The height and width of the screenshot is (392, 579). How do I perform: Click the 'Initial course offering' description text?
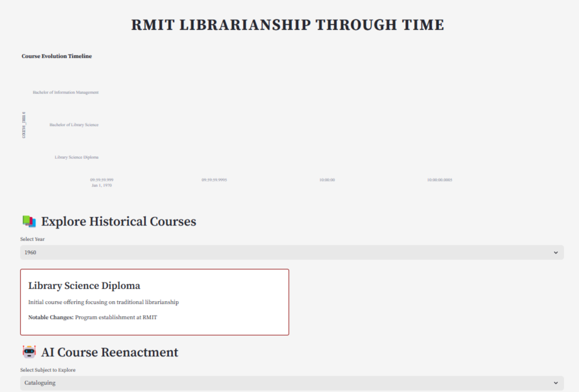(x=103, y=302)
